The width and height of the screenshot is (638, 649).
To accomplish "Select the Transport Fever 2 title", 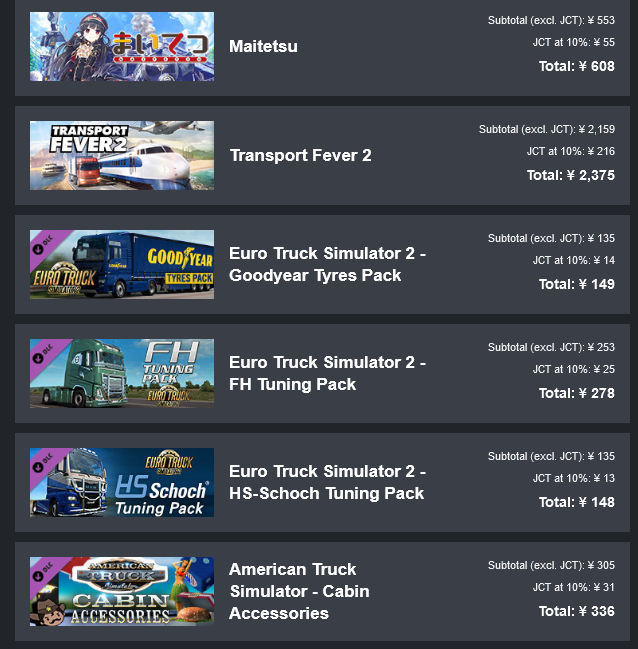I will [x=301, y=156].
